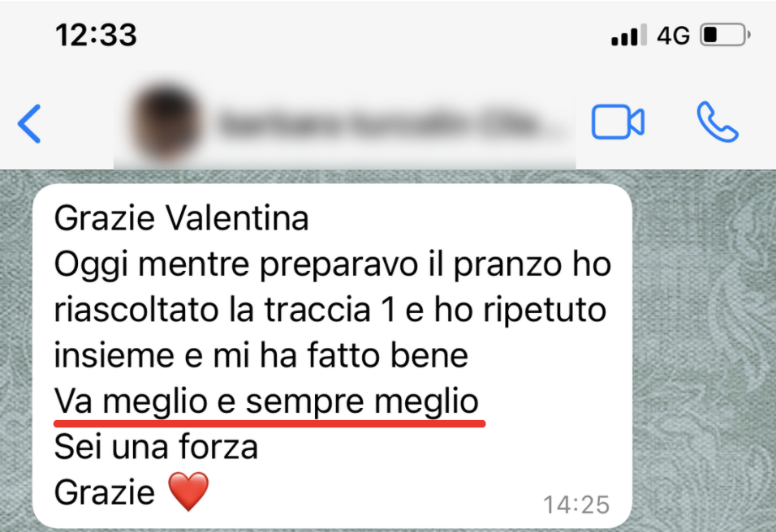The image size is (776, 532).
Task: Tap the cellular signal bars icon
Action: pos(629,35)
